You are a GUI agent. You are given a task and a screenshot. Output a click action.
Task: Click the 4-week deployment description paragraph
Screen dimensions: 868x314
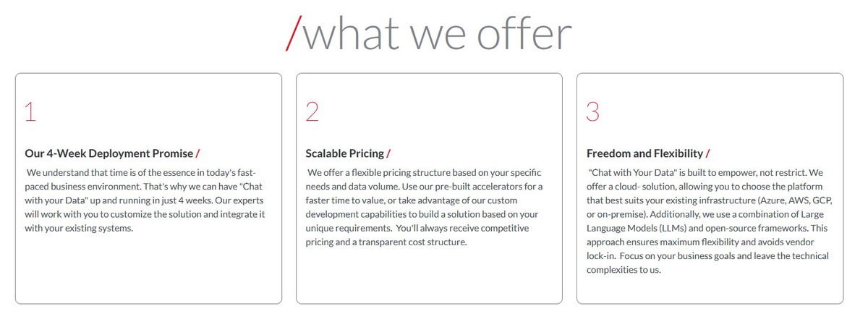click(145, 200)
